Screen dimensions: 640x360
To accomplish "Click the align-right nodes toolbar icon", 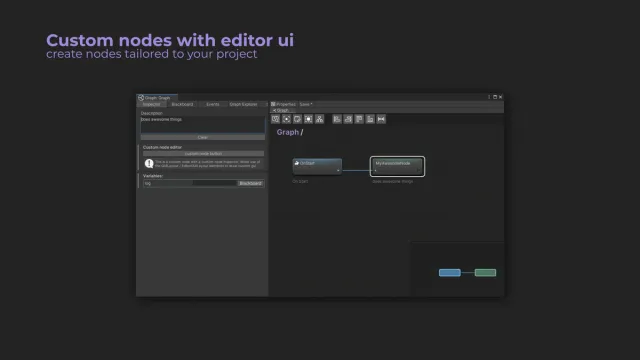I will (x=348, y=119).
